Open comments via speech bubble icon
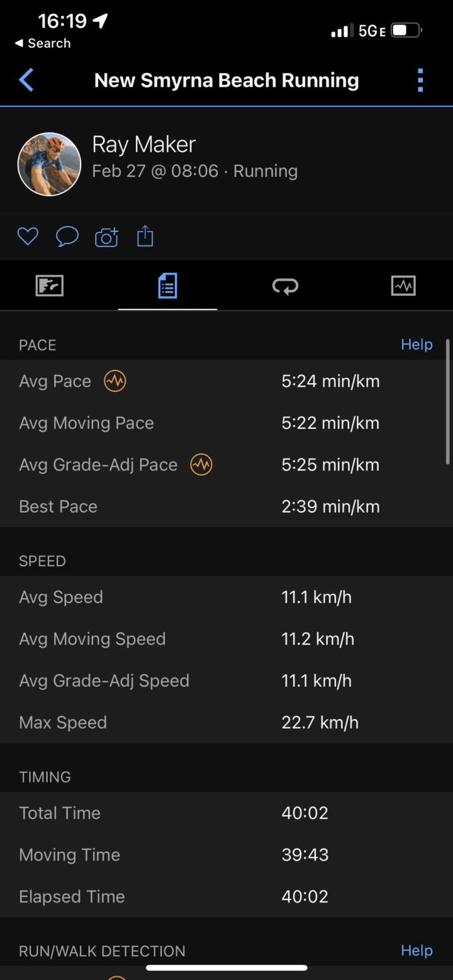453x980 pixels. [67, 237]
